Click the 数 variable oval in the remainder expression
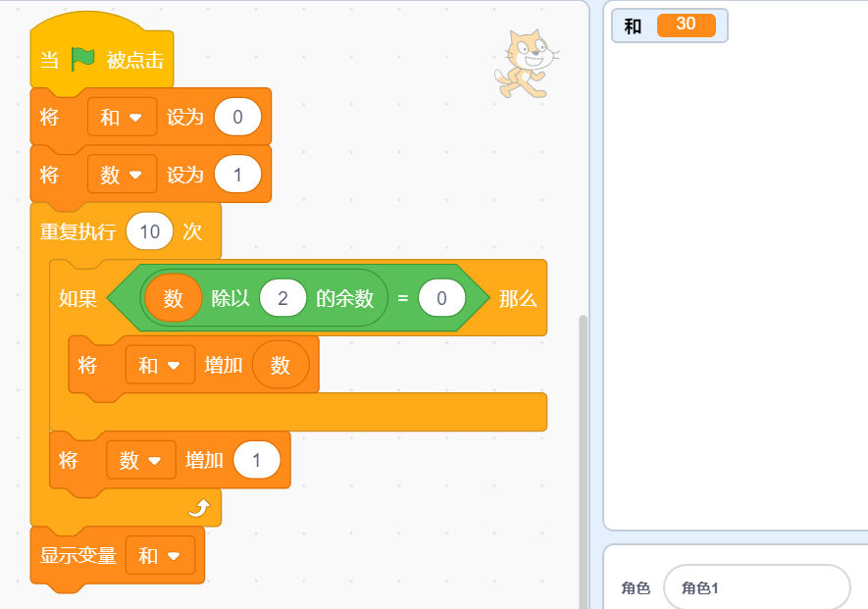The height and width of the screenshot is (609, 868). pyautogui.click(x=173, y=298)
